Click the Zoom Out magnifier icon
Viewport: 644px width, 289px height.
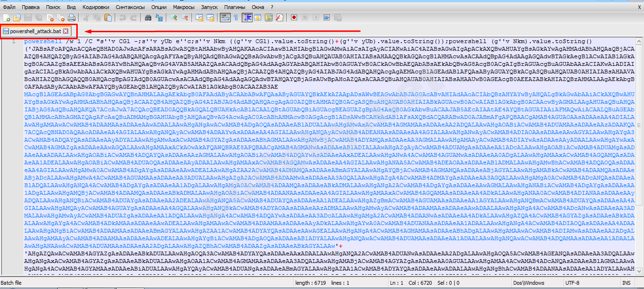click(185, 18)
